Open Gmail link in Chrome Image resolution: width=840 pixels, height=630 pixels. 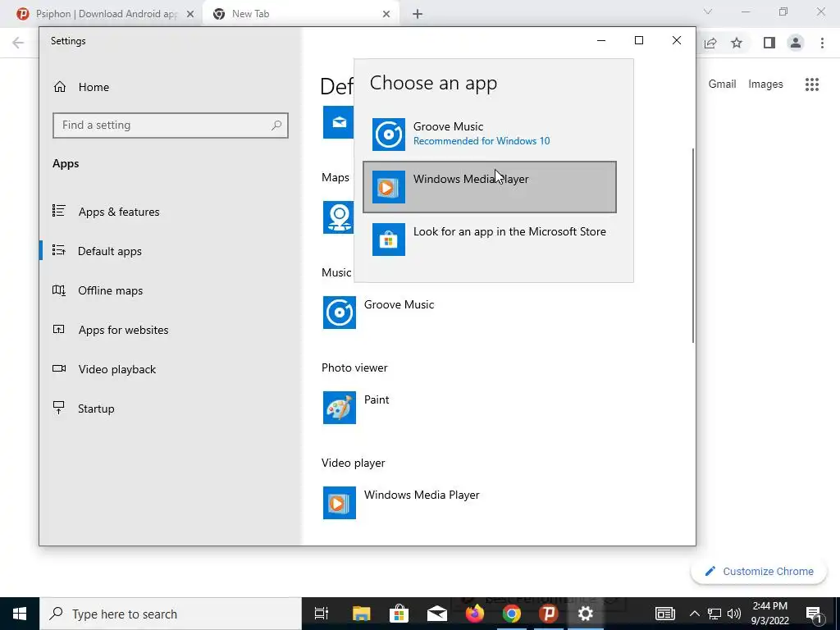[722, 84]
